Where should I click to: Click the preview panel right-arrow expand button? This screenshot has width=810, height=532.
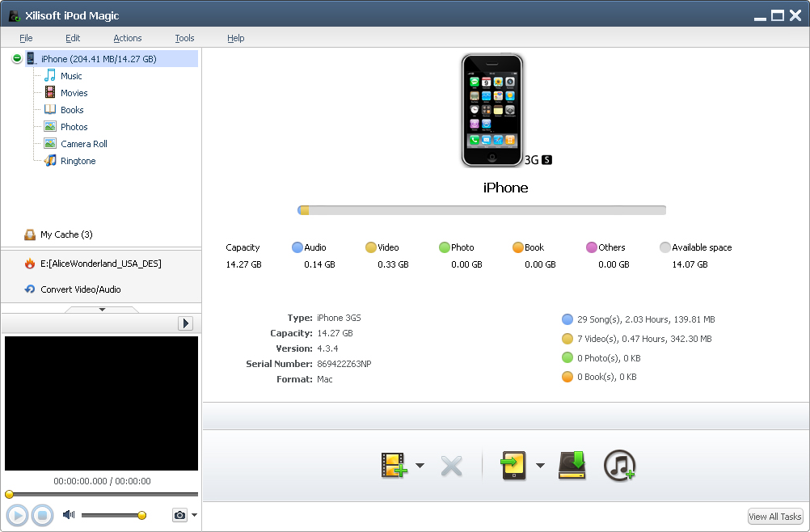click(185, 323)
